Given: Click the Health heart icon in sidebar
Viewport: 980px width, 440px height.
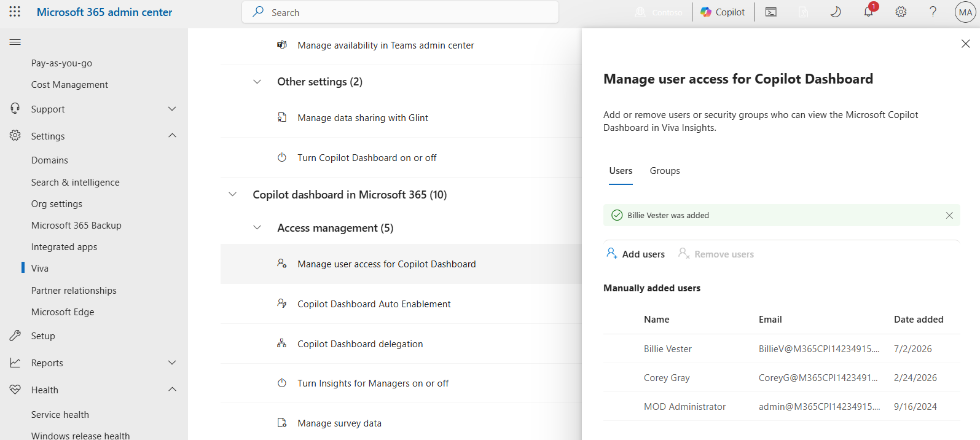Looking at the screenshot, I should (x=15, y=390).
